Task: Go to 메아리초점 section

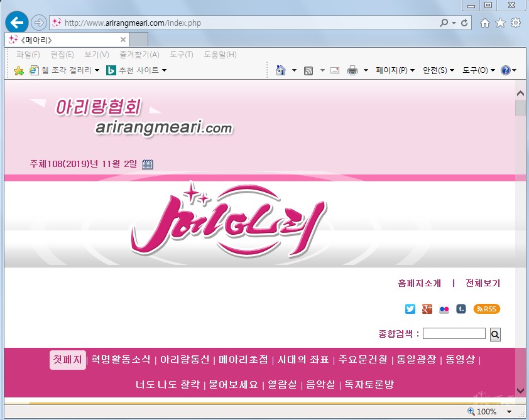Action: [x=243, y=359]
